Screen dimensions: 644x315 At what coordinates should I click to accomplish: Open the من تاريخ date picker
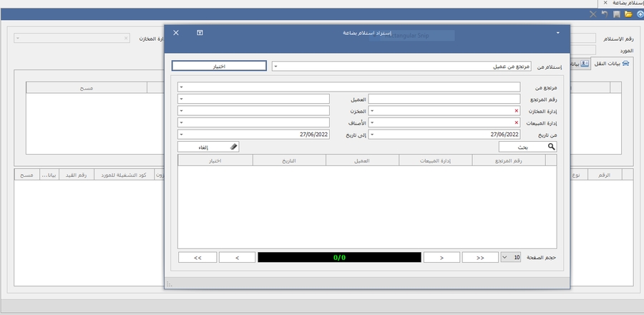372,135
